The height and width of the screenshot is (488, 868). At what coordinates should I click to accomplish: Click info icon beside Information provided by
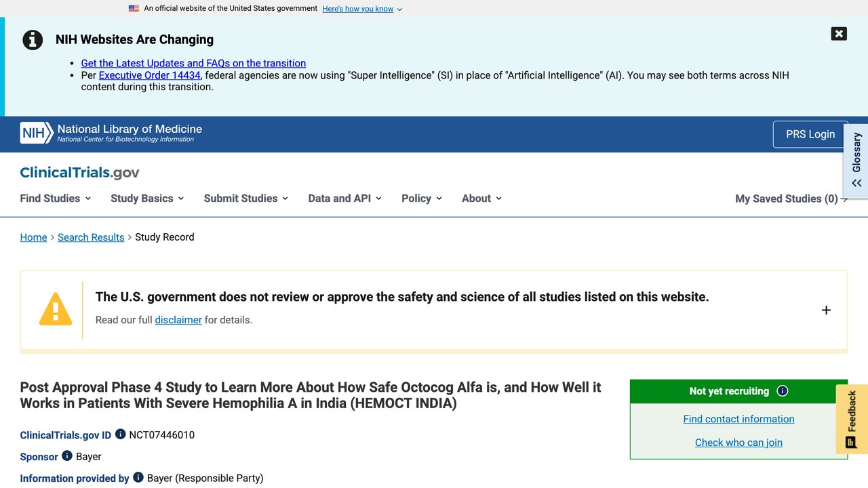point(138,477)
